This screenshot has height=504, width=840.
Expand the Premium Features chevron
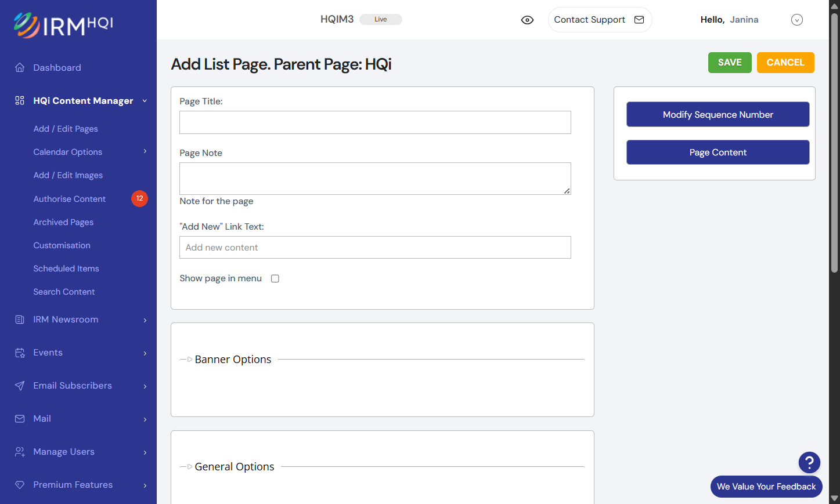[x=145, y=485]
